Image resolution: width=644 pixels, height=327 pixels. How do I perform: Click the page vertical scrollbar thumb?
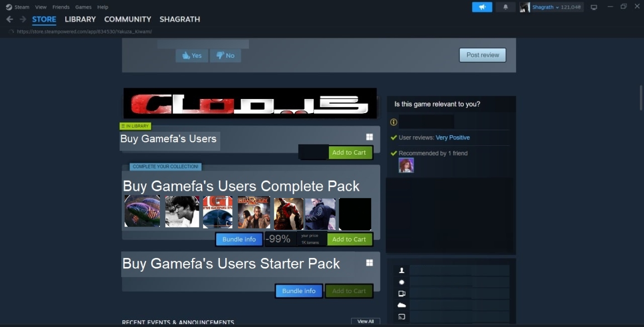[x=641, y=98]
